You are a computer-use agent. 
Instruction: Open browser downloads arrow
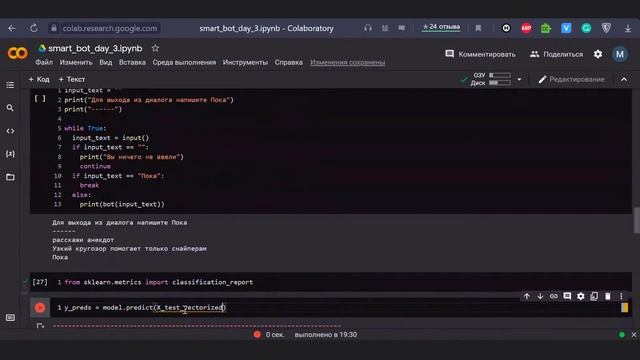[x=628, y=28]
